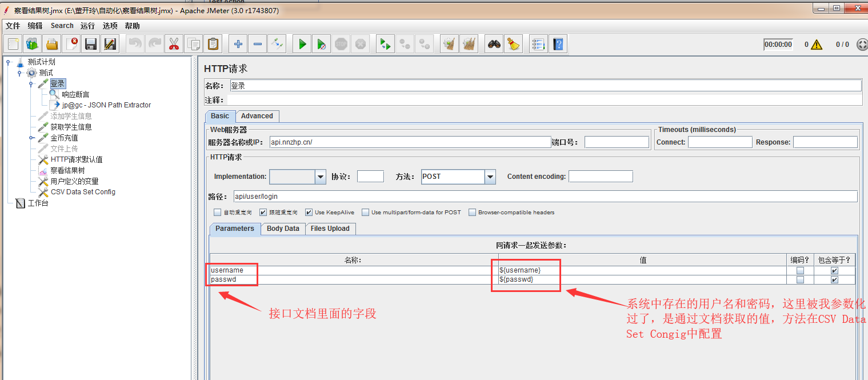Viewport: 868px width, 380px height.
Task: Start test with no pauses icon
Action: click(x=322, y=44)
